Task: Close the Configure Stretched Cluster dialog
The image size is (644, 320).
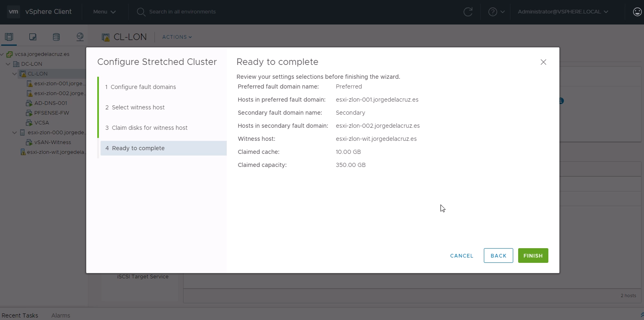Action: click(543, 62)
